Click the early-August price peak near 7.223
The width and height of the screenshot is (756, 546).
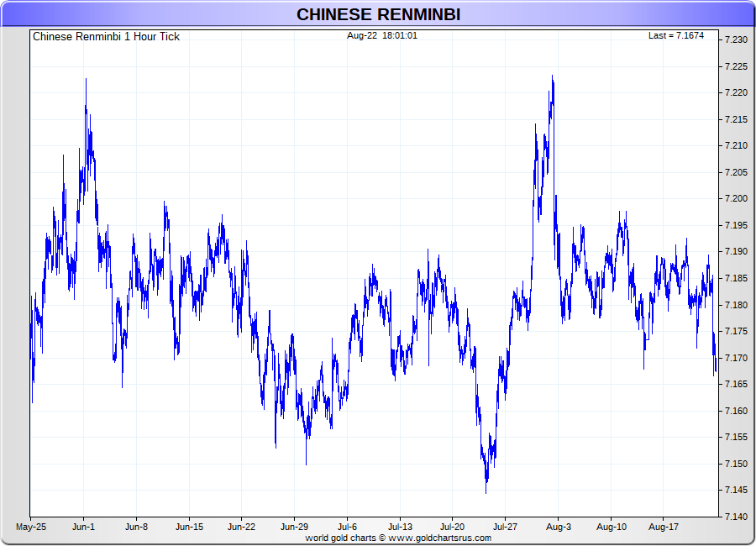552,76
